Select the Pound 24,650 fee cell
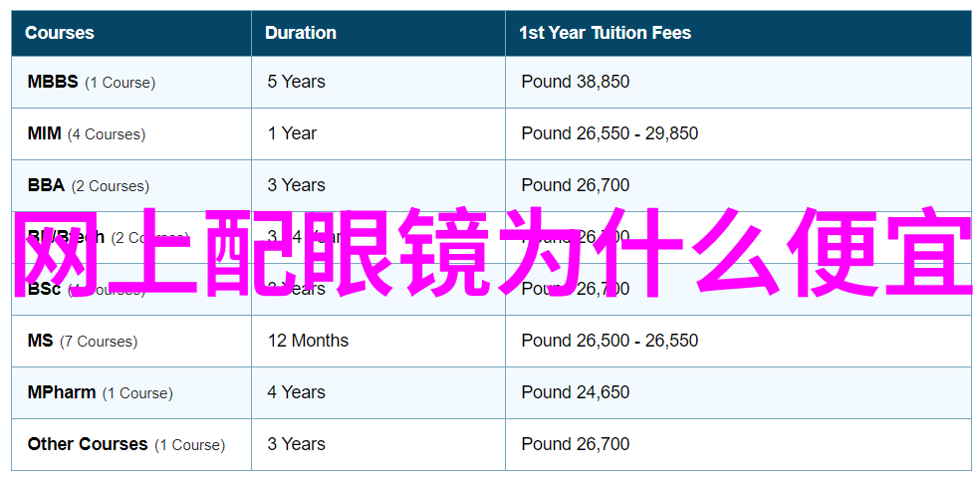This screenshot has width=980, height=481. pos(738,393)
